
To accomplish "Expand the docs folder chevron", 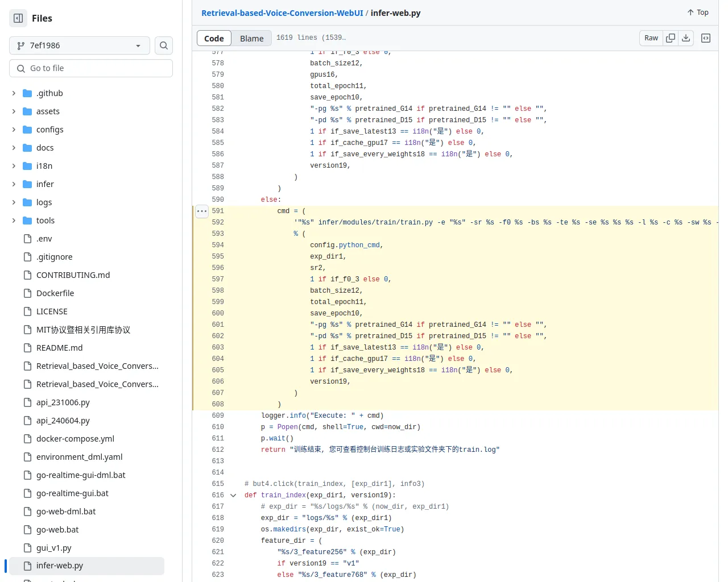I will point(14,148).
